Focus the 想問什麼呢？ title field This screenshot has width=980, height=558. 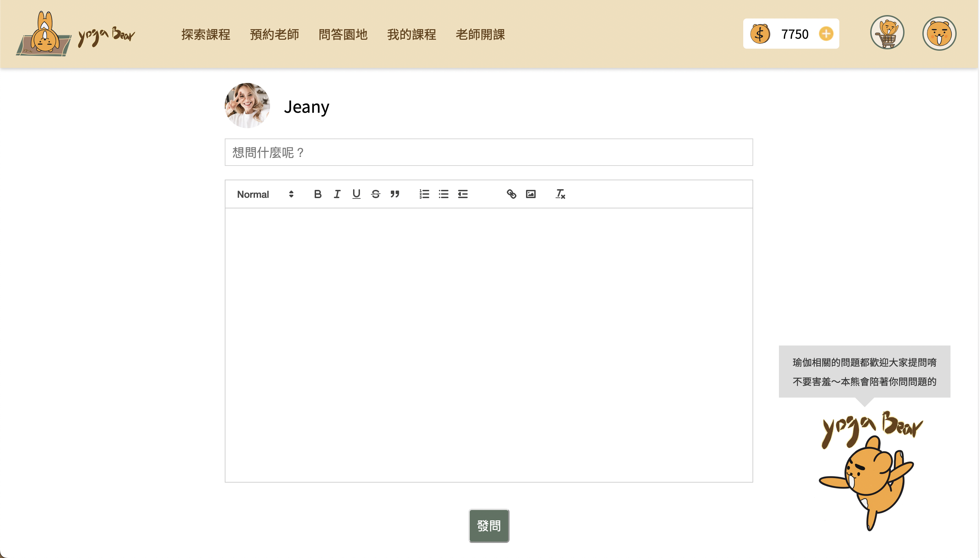coord(489,153)
